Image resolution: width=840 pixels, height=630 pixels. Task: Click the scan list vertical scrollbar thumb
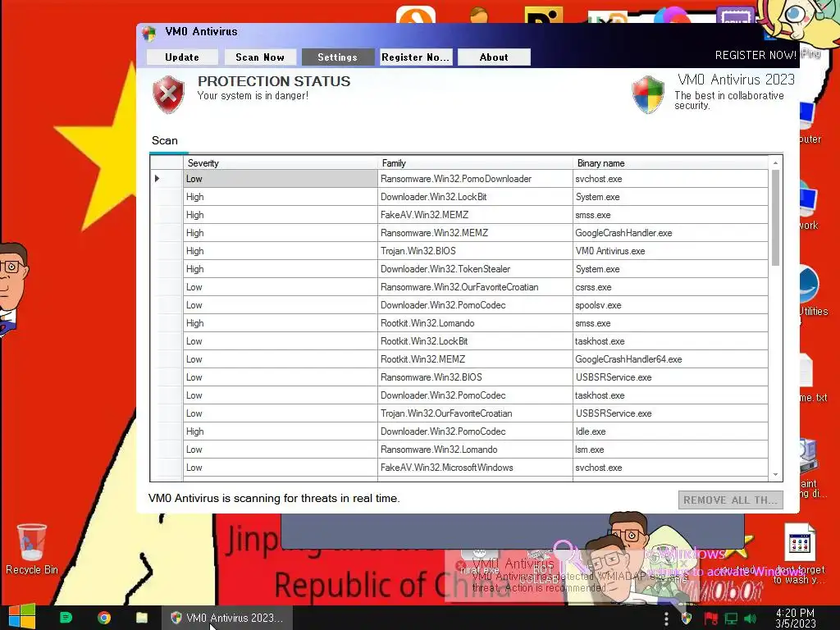click(x=775, y=217)
